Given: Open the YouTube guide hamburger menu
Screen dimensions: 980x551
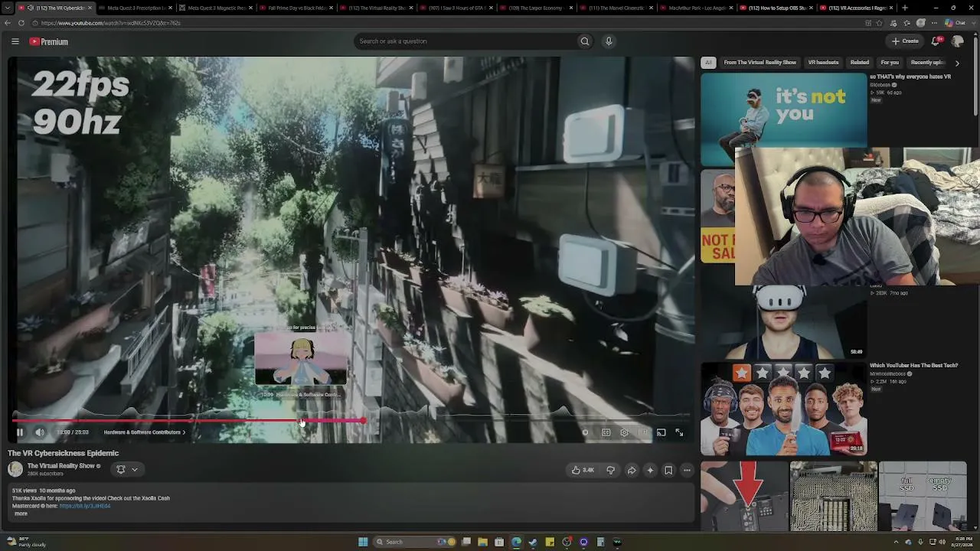Looking at the screenshot, I should pyautogui.click(x=15, y=41).
